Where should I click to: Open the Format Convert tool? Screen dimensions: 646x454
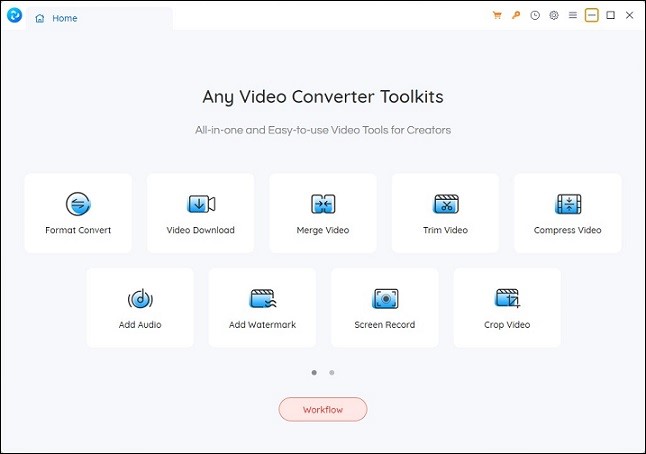[78, 213]
